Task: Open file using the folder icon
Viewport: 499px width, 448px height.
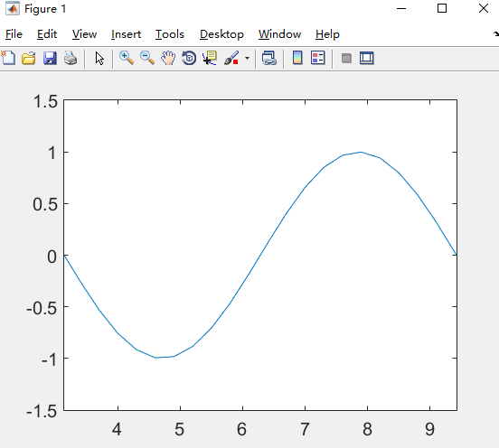Action: tap(29, 58)
